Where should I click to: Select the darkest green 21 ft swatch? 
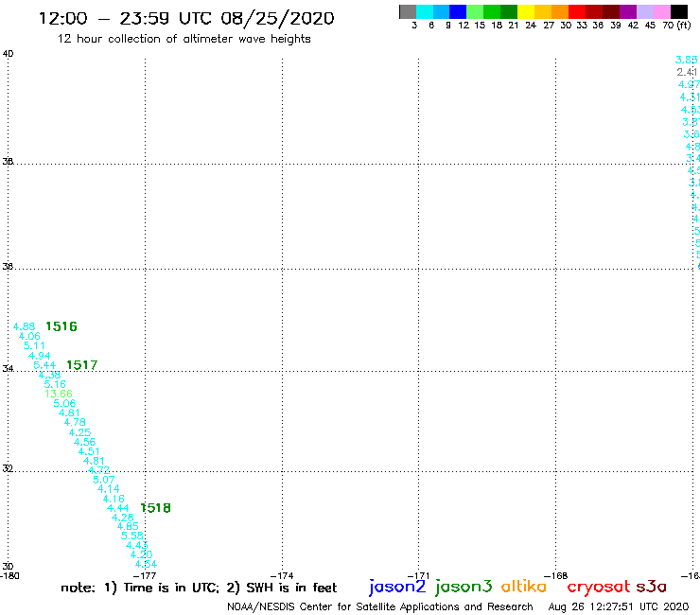(509, 11)
